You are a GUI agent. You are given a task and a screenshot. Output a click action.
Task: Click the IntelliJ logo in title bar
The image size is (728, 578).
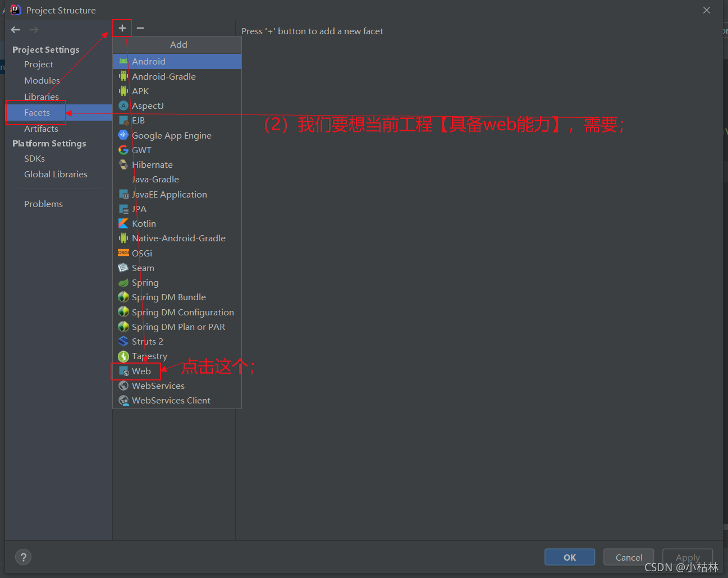tap(16, 10)
